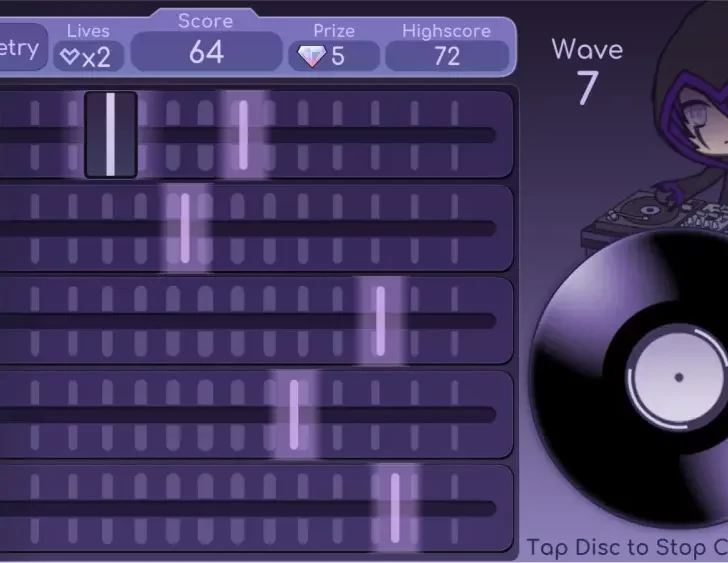Click the Score value 64
728x563 pixels.
206,52
